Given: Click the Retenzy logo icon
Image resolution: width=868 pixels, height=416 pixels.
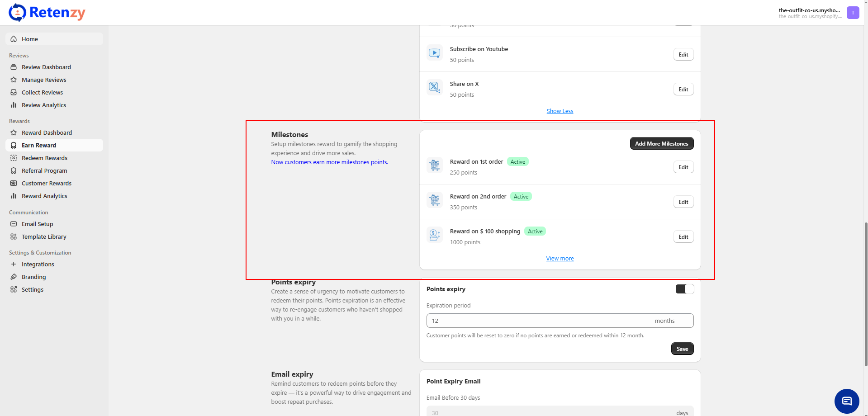Looking at the screenshot, I should click(x=17, y=13).
